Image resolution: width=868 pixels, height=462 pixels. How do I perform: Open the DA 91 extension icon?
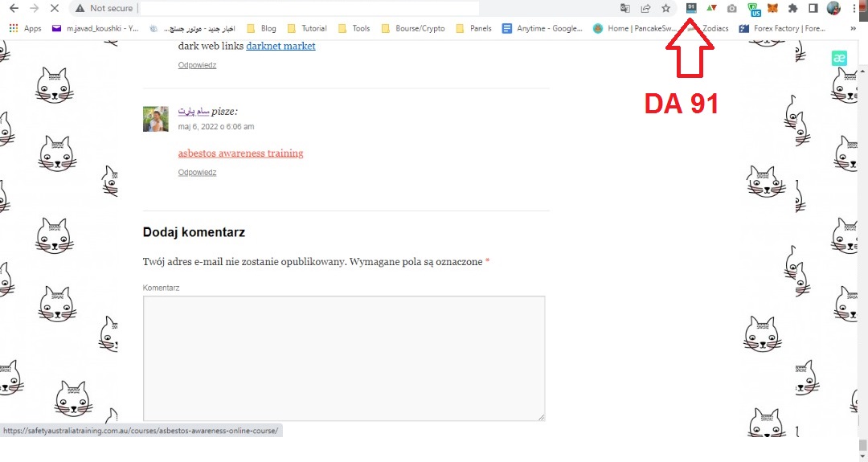coord(691,8)
